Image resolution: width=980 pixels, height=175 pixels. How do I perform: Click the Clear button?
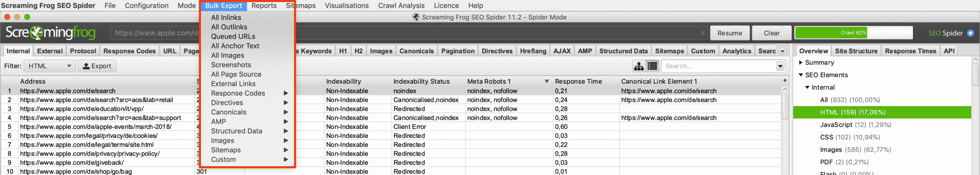pyautogui.click(x=771, y=33)
